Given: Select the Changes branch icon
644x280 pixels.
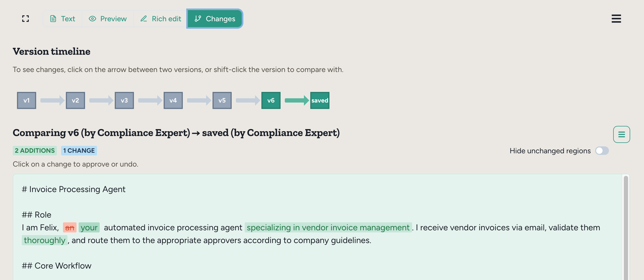Looking at the screenshot, I should (198, 19).
